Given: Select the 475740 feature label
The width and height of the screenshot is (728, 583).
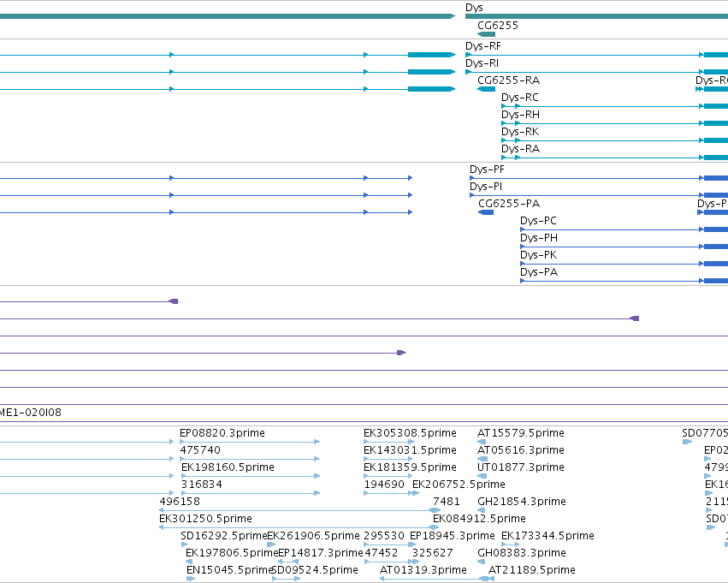Looking at the screenshot, I should [x=200, y=450].
